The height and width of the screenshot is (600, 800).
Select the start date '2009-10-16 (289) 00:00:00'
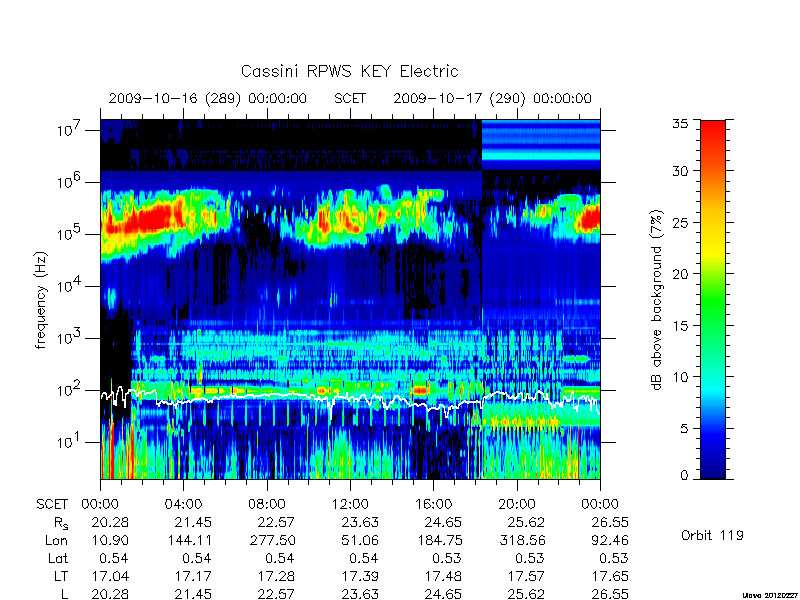[x=208, y=98]
